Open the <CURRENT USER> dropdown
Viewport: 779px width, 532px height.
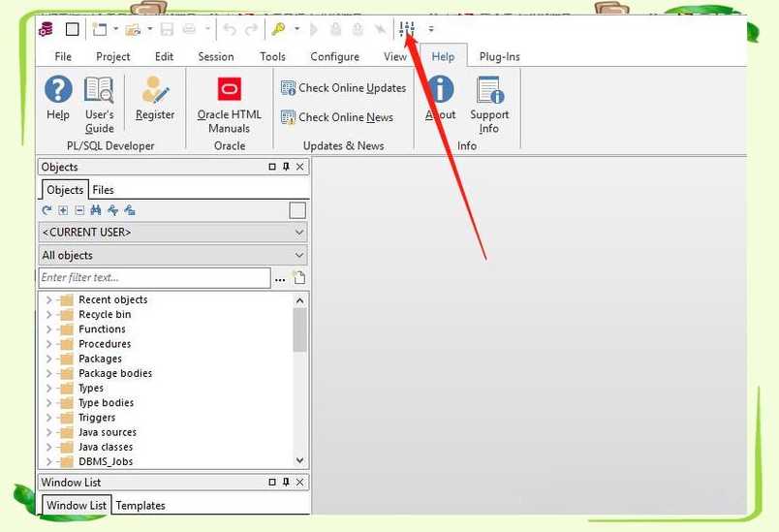click(x=172, y=232)
